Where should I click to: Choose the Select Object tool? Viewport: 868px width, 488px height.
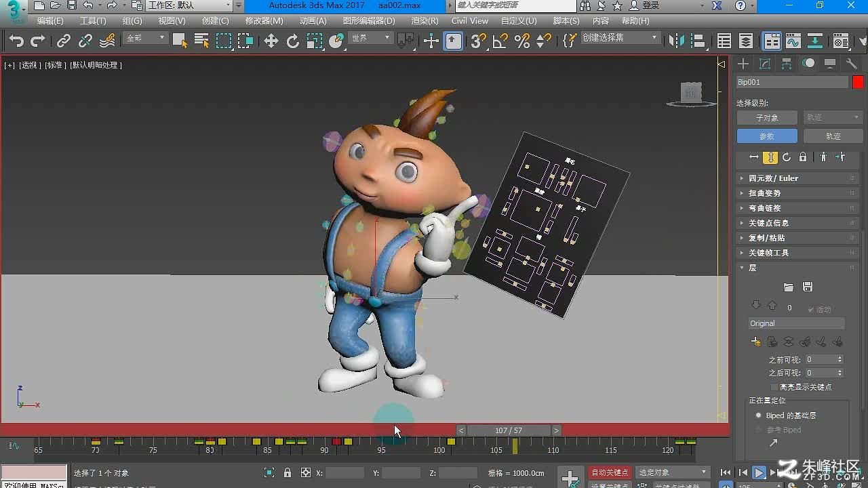coord(180,41)
